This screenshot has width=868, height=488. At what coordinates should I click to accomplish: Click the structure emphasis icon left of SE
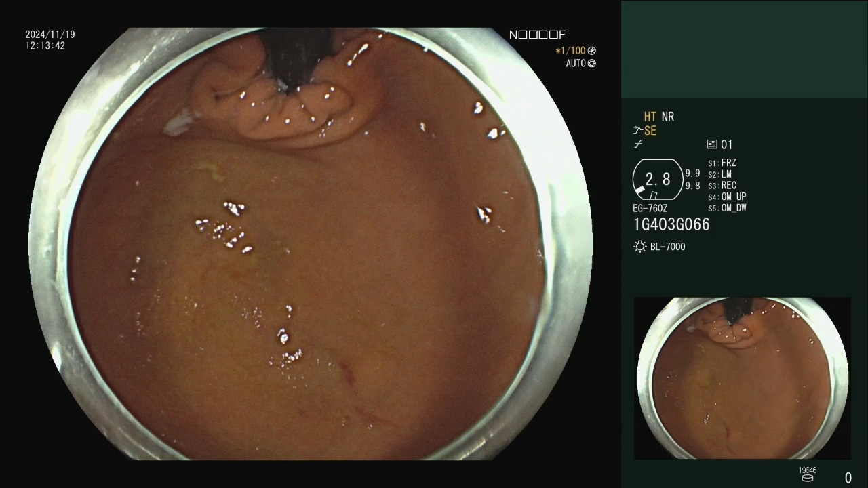[x=637, y=131]
